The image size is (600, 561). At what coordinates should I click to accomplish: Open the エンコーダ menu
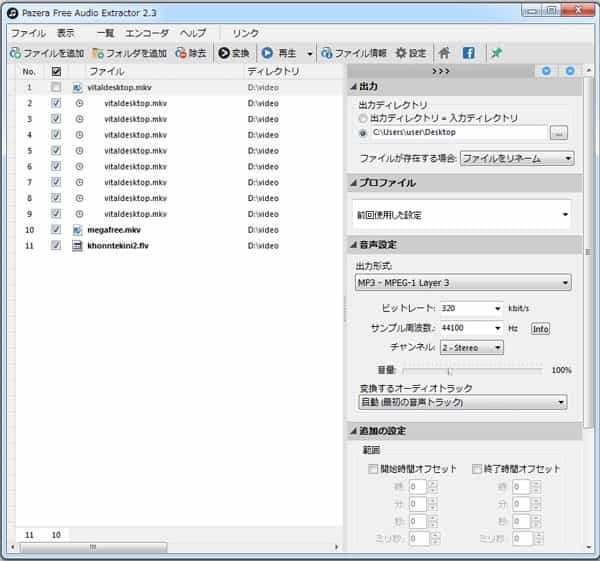point(147,33)
